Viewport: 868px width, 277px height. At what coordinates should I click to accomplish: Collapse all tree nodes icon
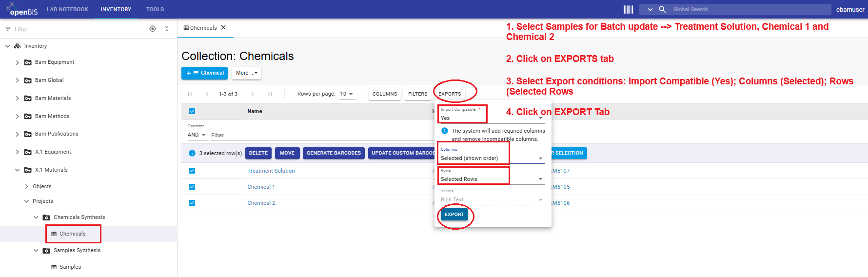pos(167,29)
